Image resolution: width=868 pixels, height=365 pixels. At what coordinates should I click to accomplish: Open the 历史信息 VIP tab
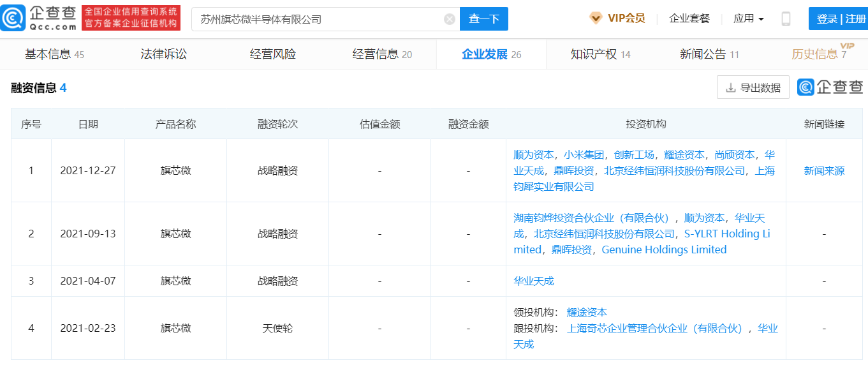point(820,54)
